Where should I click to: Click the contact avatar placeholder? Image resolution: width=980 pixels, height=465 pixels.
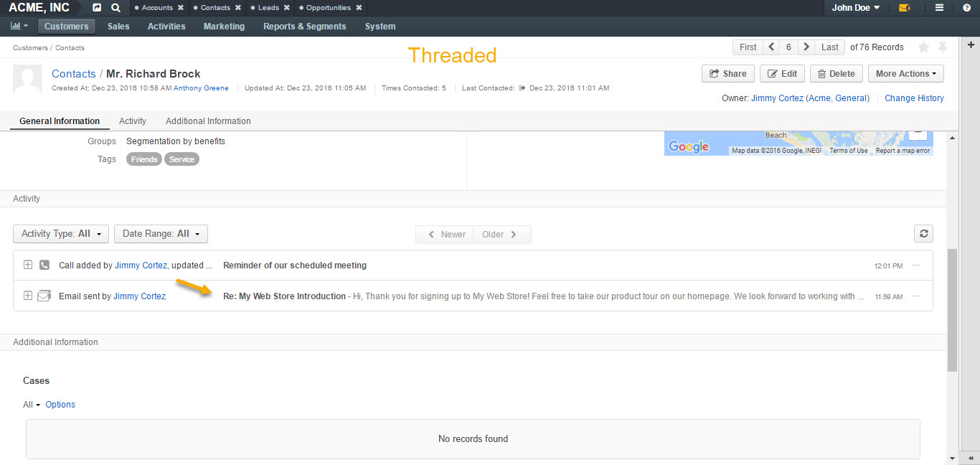click(x=27, y=79)
